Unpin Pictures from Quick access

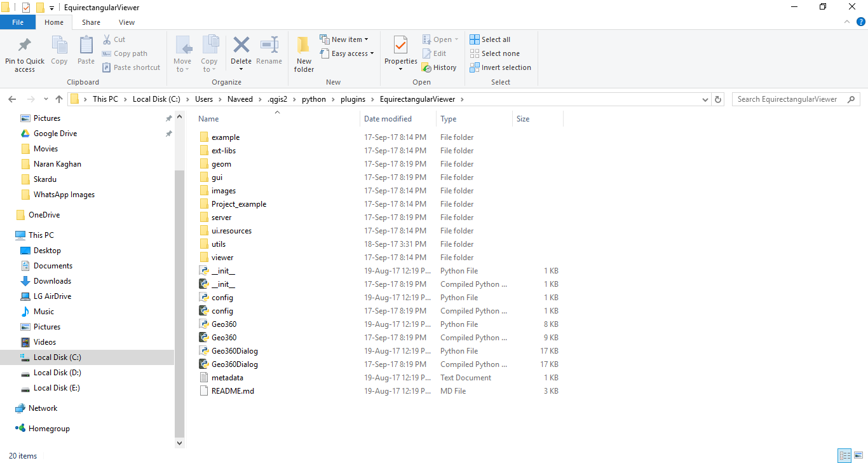point(168,118)
